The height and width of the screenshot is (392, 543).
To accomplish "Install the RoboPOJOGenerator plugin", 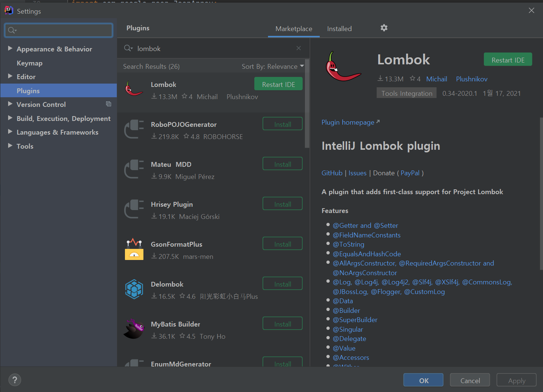I will click(282, 124).
